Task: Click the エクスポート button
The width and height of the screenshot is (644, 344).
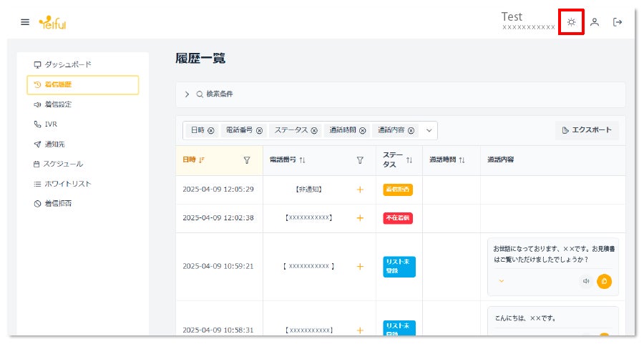Action: point(587,130)
